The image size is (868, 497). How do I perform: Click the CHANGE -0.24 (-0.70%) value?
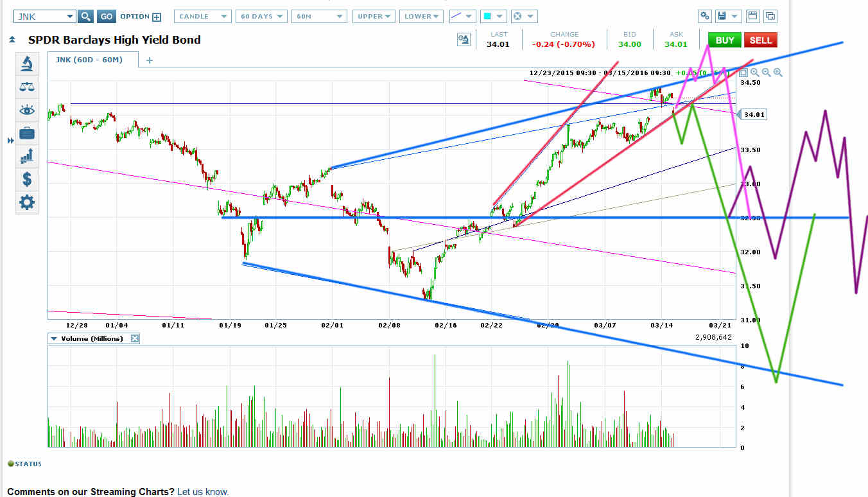point(564,44)
